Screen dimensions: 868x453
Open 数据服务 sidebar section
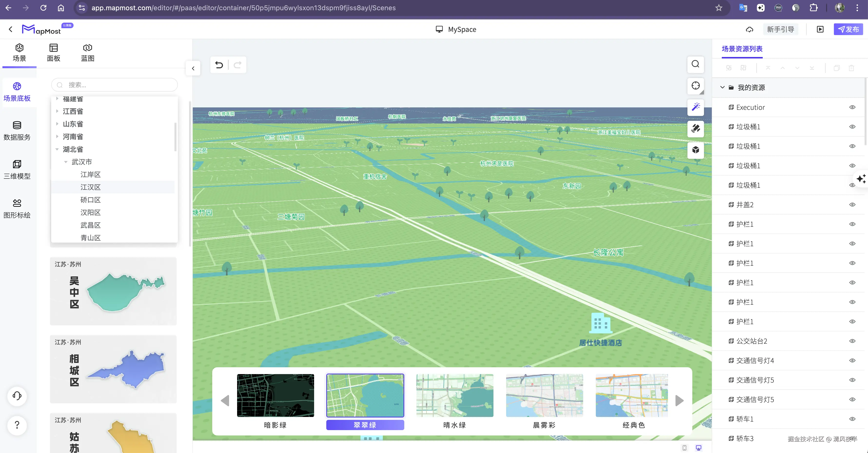tap(17, 131)
